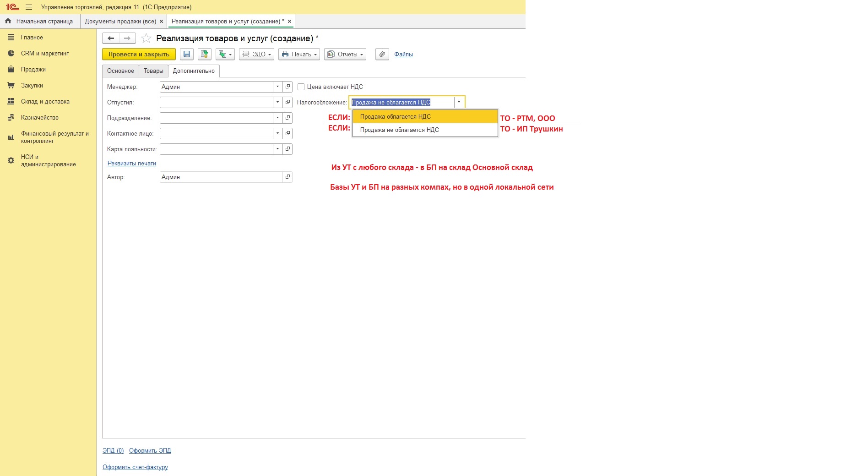Click the create-based-on icon dropdown
868x476 pixels.
[x=225, y=54]
